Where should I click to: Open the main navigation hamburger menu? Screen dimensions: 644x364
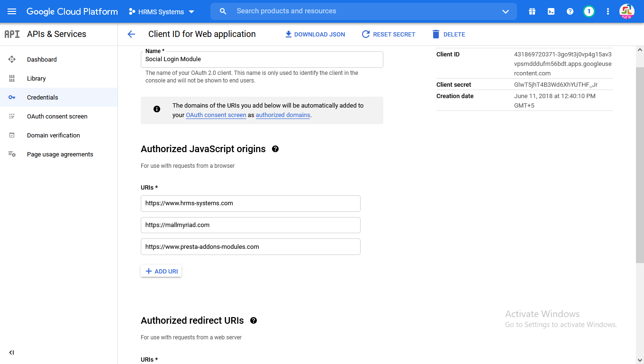[x=12, y=11]
